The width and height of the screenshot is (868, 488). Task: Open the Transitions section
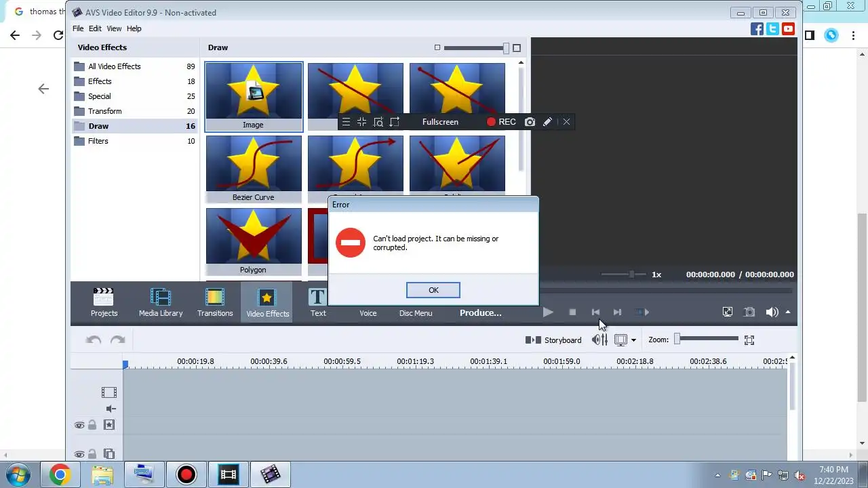pyautogui.click(x=215, y=302)
